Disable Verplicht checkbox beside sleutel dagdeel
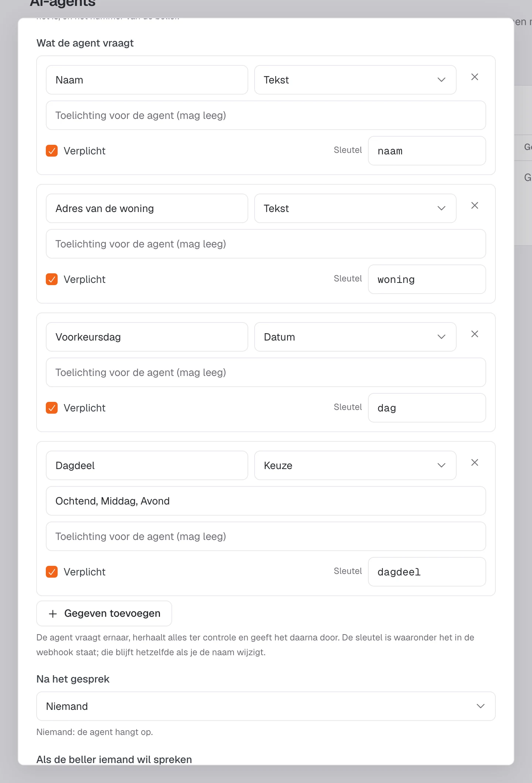This screenshot has height=783, width=532. (52, 572)
